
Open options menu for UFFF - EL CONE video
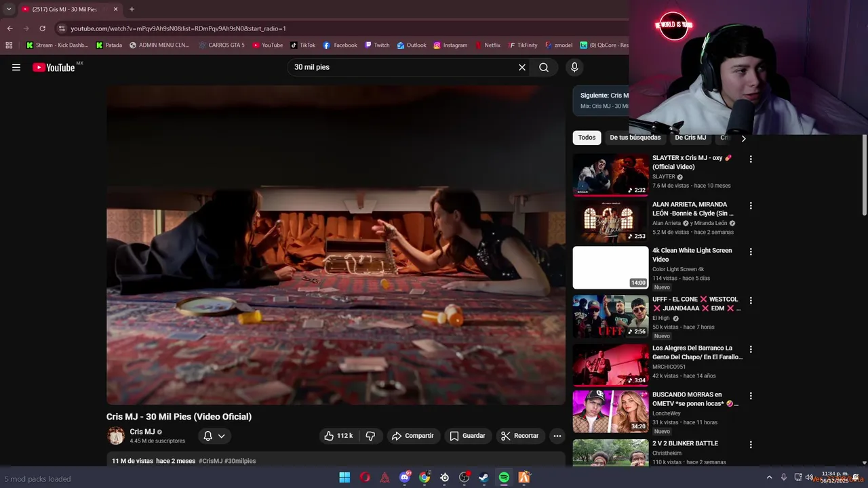[x=750, y=300]
